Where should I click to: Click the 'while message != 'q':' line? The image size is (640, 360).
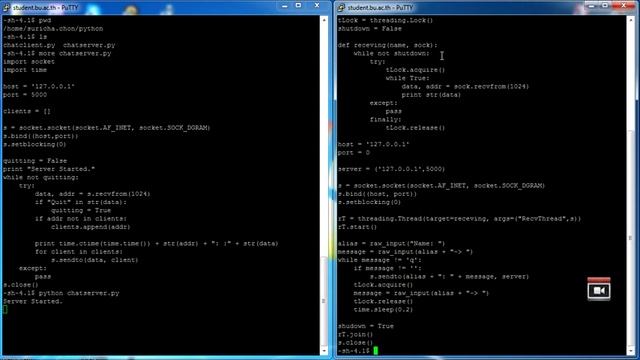point(379,260)
